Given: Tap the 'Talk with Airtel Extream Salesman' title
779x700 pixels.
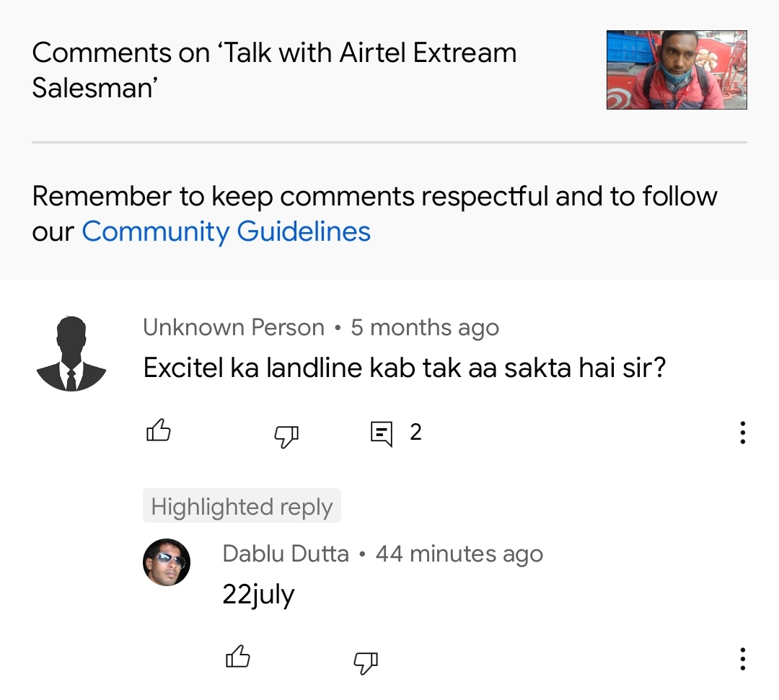Looking at the screenshot, I should (x=274, y=70).
